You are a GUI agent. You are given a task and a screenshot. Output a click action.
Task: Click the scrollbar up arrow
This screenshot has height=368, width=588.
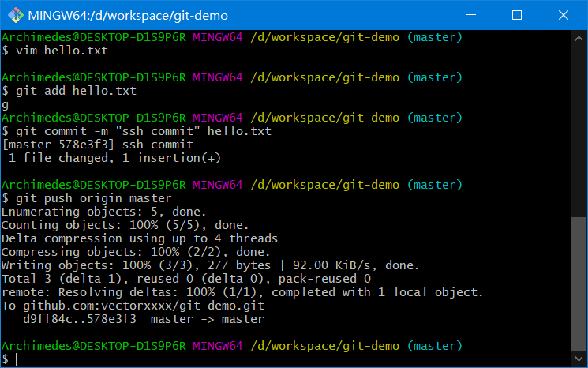579,38
